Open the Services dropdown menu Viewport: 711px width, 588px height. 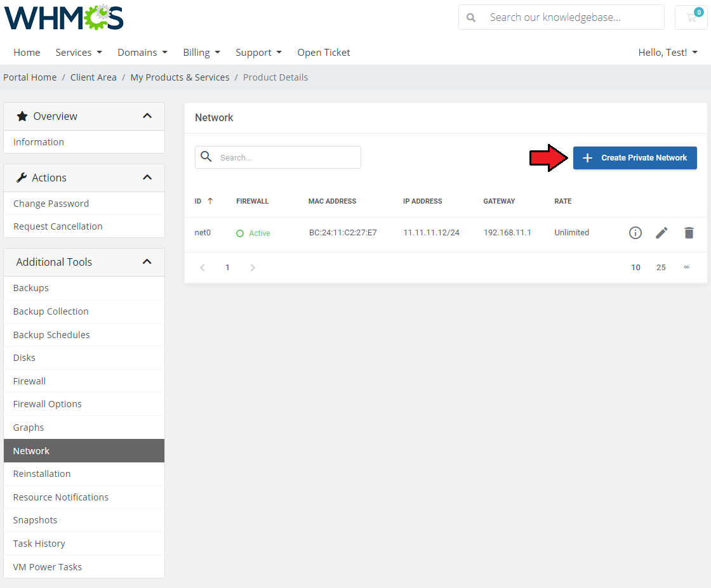(79, 53)
